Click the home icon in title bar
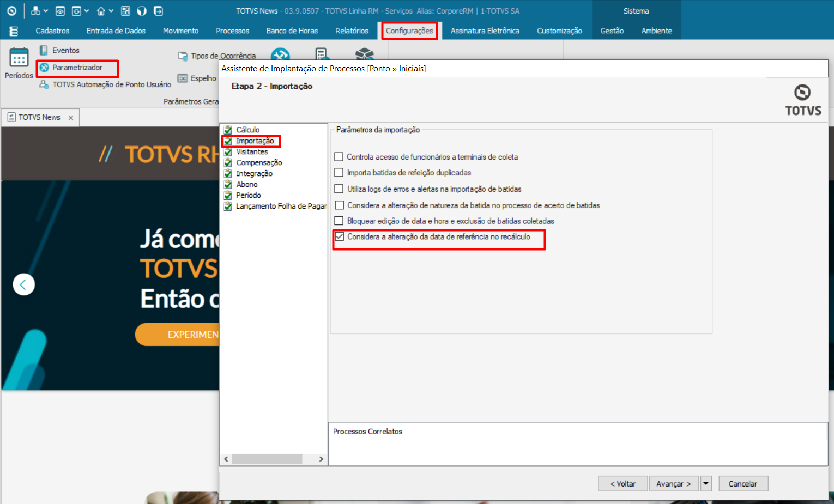 101,11
